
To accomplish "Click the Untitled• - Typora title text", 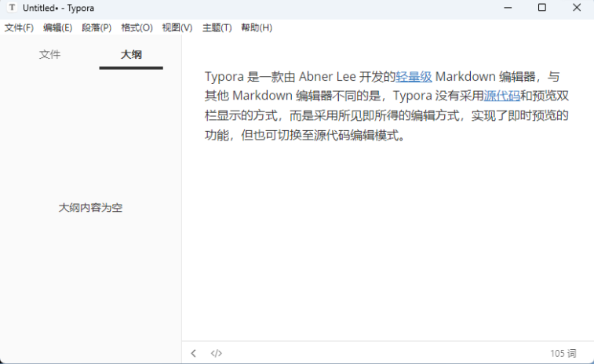I will coord(58,8).
